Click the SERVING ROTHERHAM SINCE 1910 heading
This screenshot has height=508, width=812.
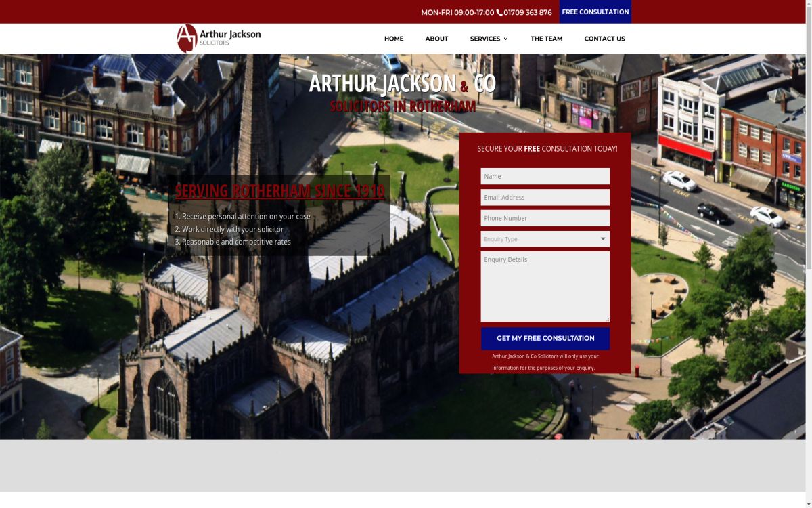pos(279,191)
